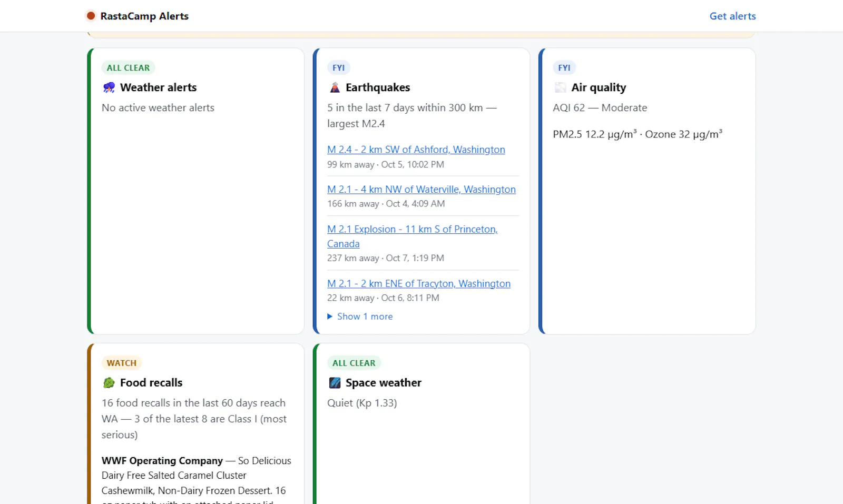Open M 2.1 Waterville, Washington earthquake link

pyautogui.click(x=421, y=189)
